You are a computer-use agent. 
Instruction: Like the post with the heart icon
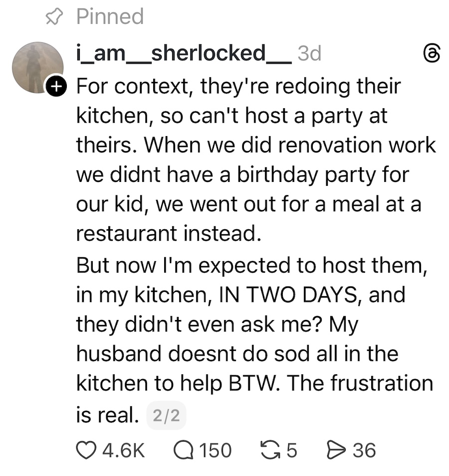pos(87,450)
